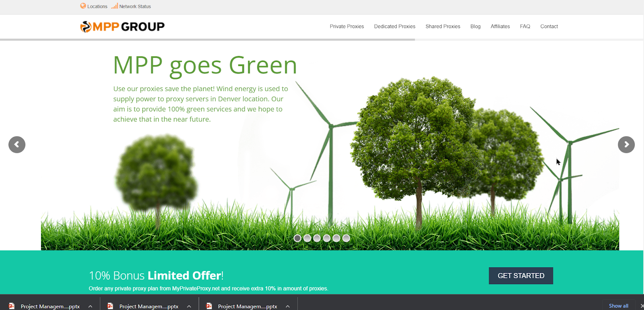Viewport: 644px width, 310px height.
Task: Click the MPP goes Green heading
Action: [205, 66]
